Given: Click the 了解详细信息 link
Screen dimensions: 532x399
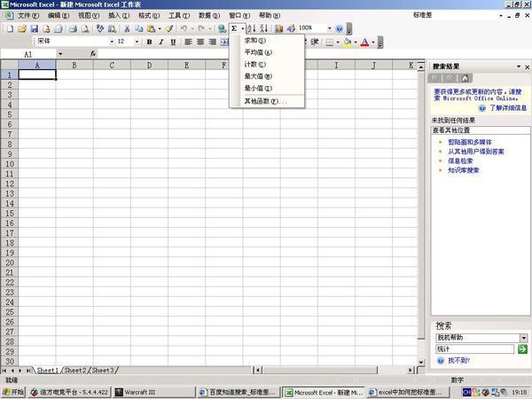Looking at the screenshot, I should coord(506,106).
